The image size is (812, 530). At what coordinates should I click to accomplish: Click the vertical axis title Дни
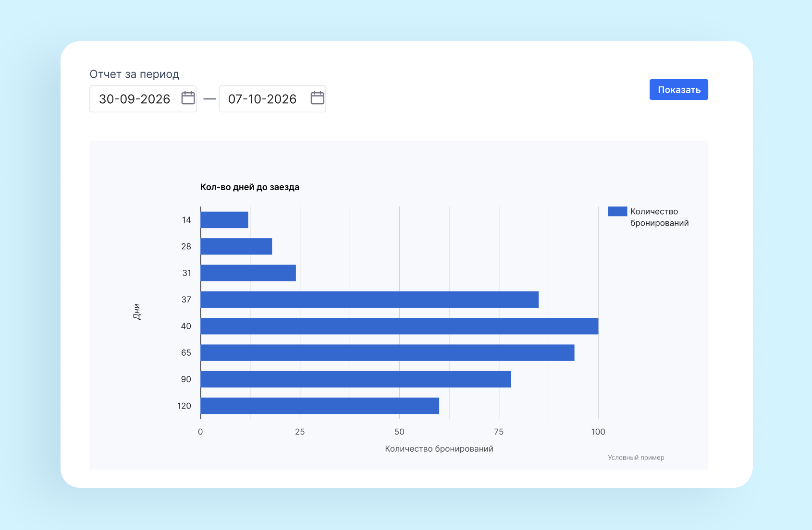(137, 312)
